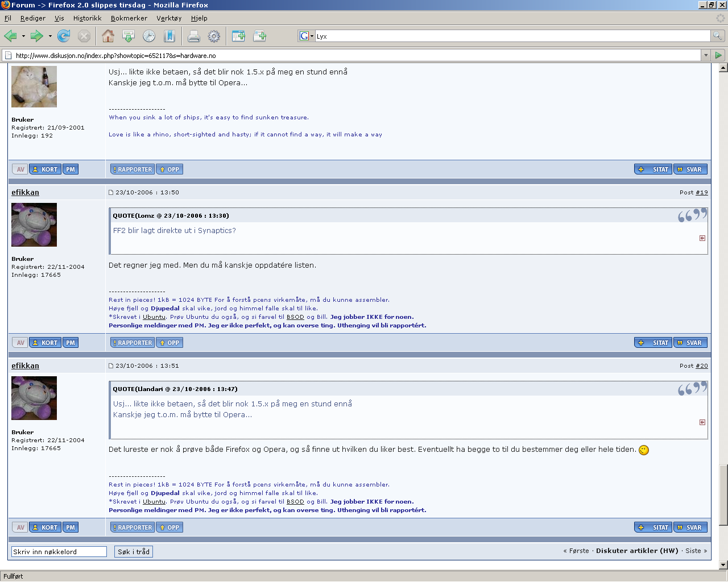Click RAPPORTER on the top post
The image size is (728, 582).
click(x=133, y=169)
